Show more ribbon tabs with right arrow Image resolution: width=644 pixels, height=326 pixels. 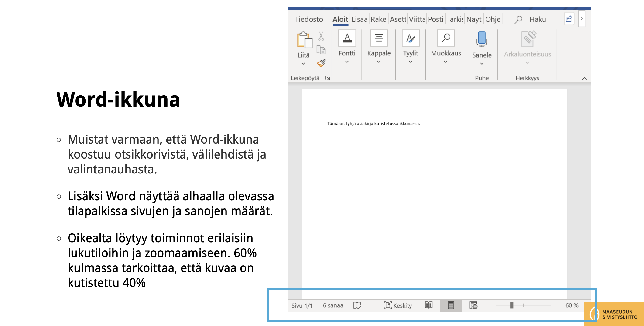tap(582, 19)
